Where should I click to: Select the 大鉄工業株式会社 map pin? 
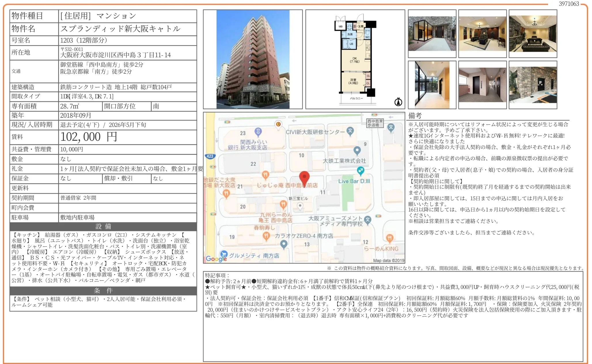click(357, 150)
